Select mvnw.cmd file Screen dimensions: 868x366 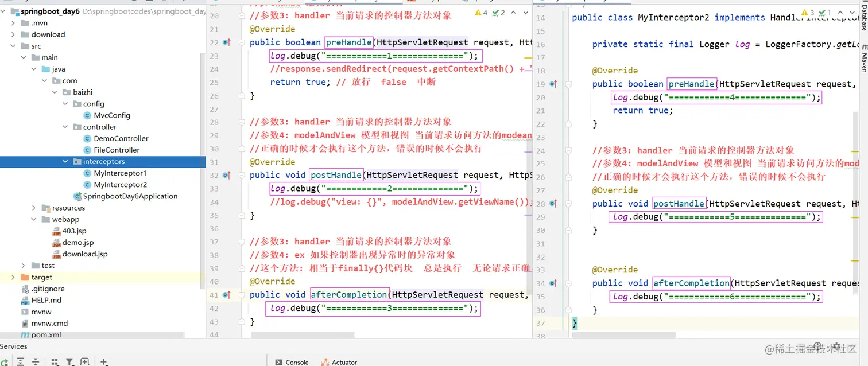(x=49, y=323)
